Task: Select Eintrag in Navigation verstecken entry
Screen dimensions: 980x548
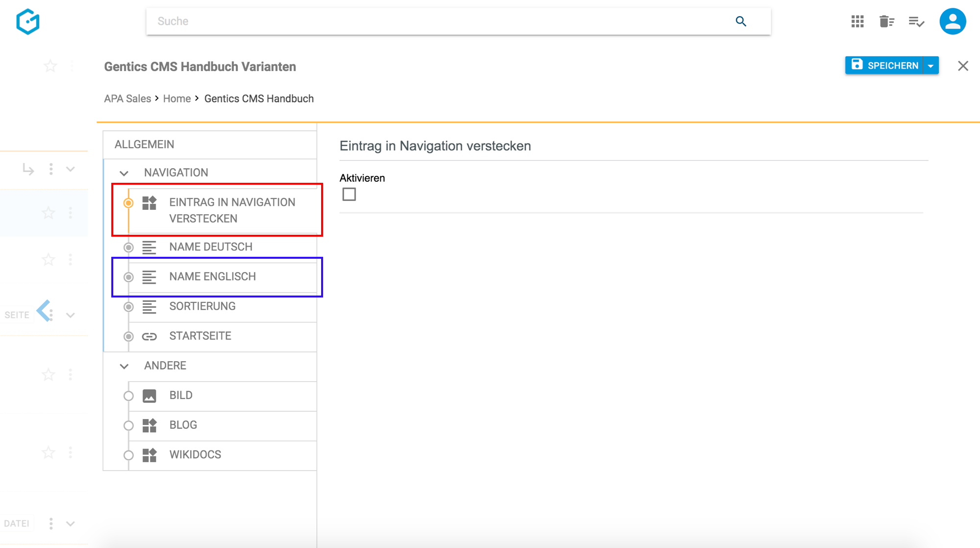Action: click(x=223, y=210)
